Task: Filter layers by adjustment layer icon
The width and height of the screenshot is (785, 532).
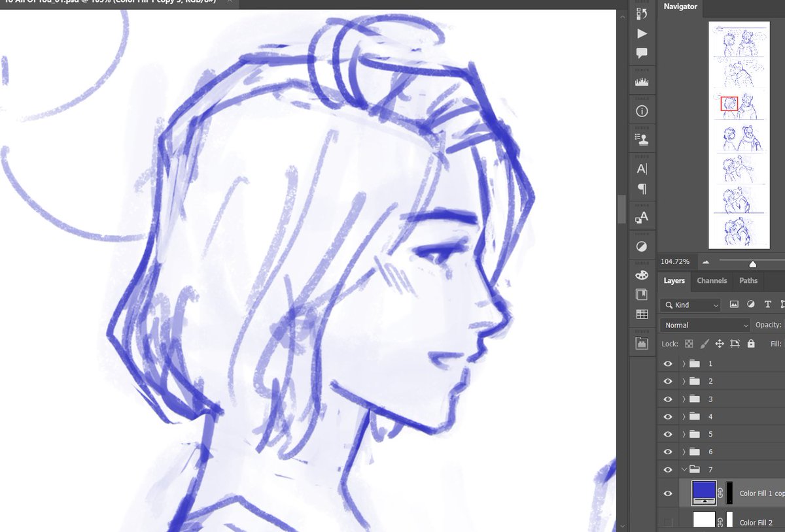Action: 750,305
